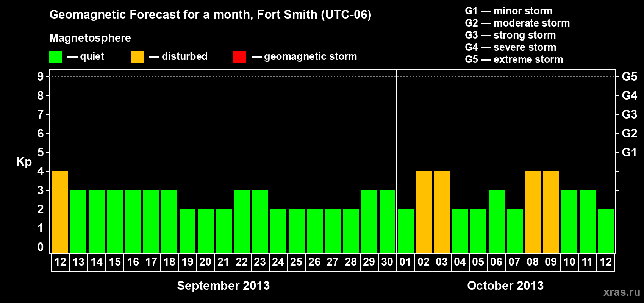The image size is (644, 303).
Task: Click the Kp value 0 axis label
Action: [41, 247]
